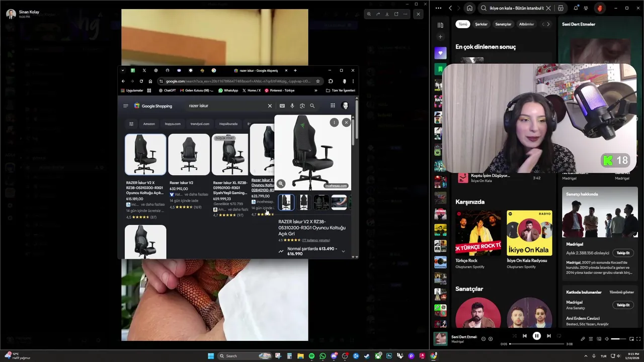Open WhatsApp bookmark
Viewport: 644px width, 362px height.
pyautogui.click(x=228, y=90)
